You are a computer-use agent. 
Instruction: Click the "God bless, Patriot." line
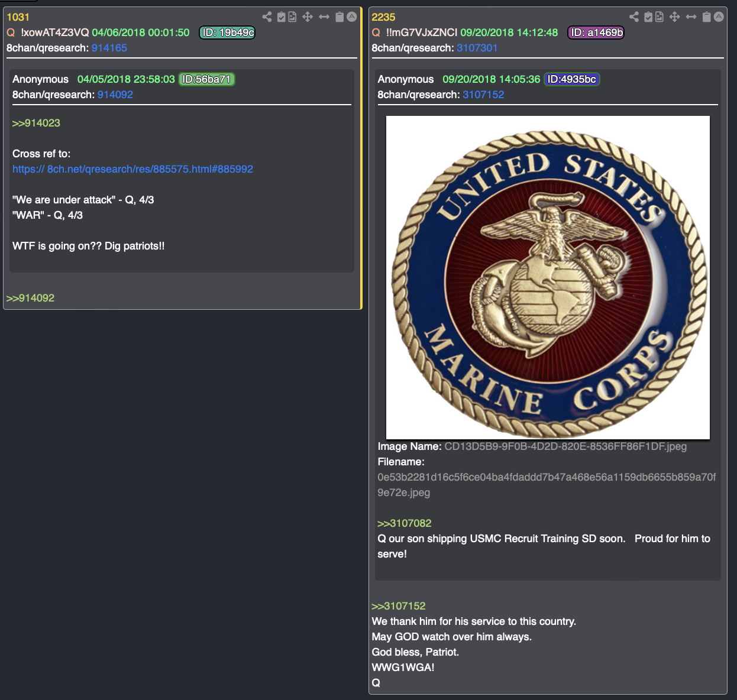(415, 652)
